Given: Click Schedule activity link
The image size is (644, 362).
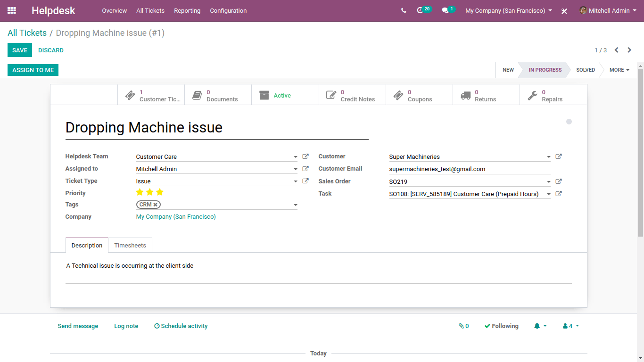Looking at the screenshot, I should [x=181, y=326].
